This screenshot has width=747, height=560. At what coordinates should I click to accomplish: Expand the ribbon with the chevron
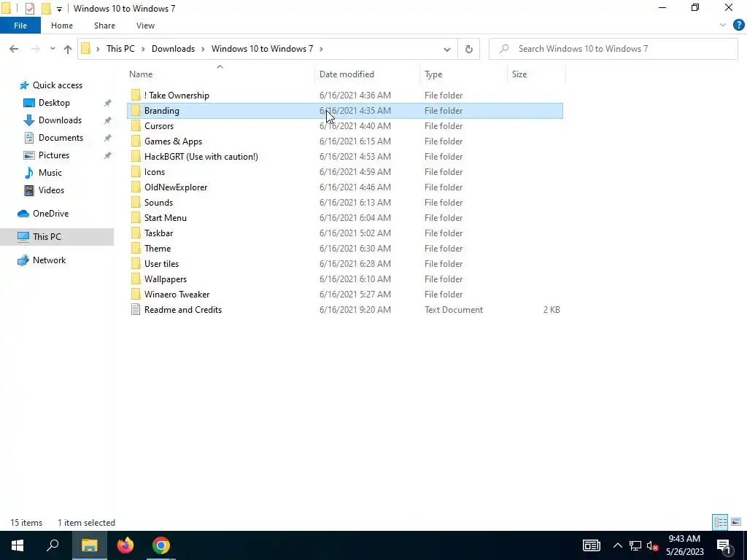[723, 26]
